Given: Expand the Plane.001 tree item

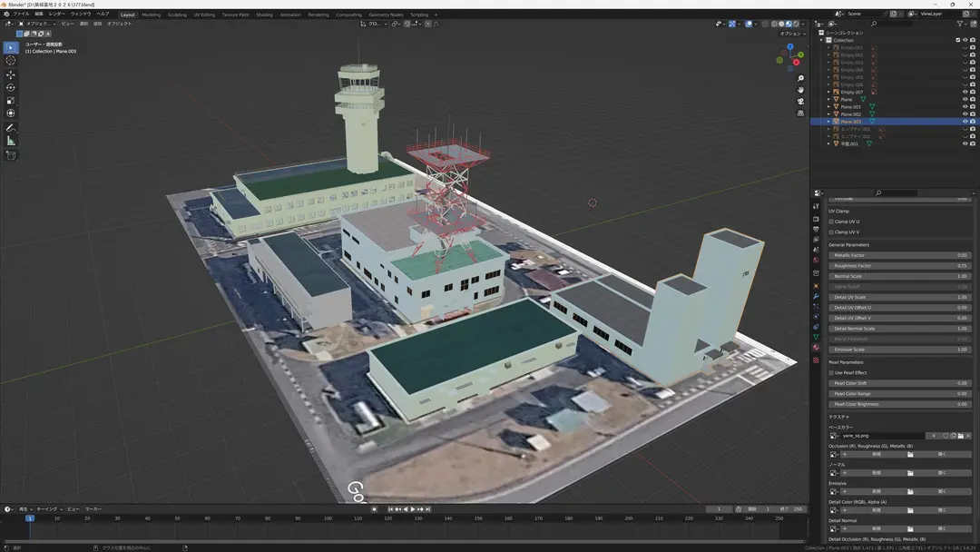Looking at the screenshot, I should click(x=828, y=107).
